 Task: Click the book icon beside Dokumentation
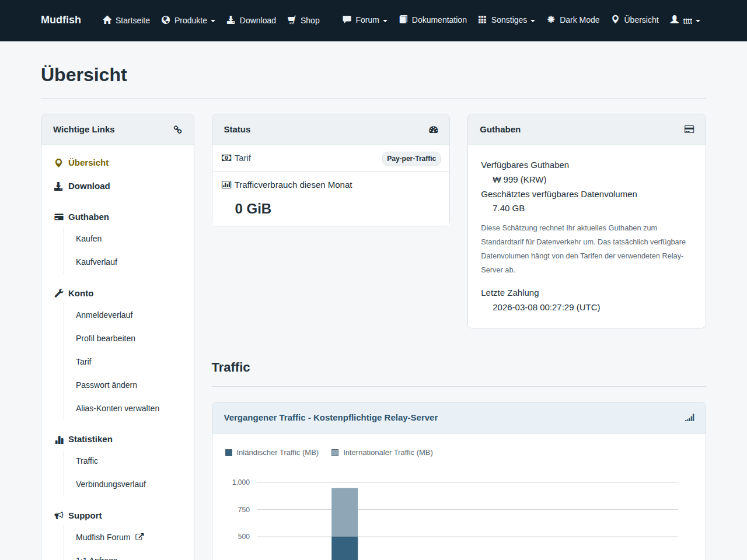pyautogui.click(x=403, y=19)
